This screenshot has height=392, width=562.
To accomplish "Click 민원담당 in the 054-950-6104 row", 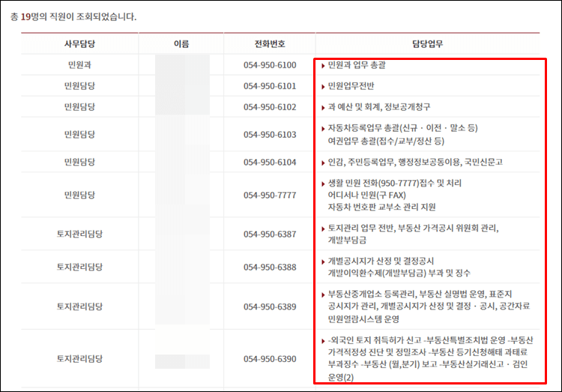I will point(79,162).
